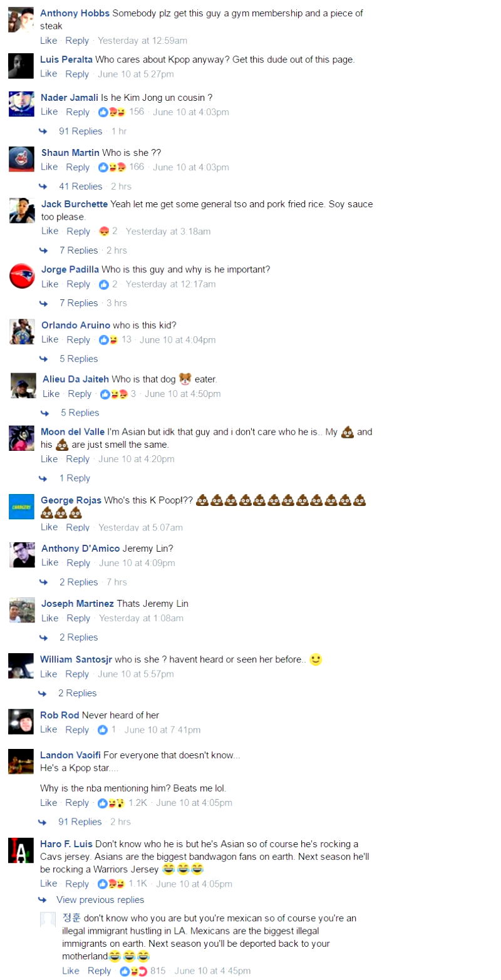Click the like reaction icon on Jorge Padilla's comment
The height and width of the screenshot is (980, 501).
tap(104, 284)
